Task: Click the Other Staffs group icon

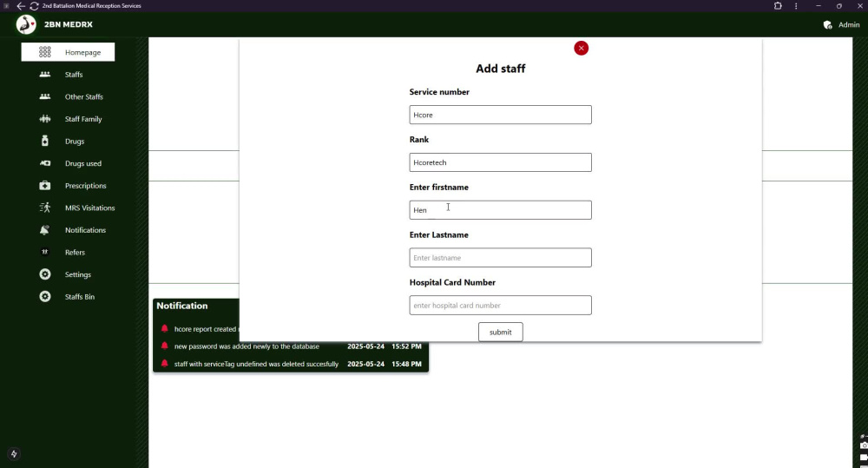Action: (x=45, y=96)
